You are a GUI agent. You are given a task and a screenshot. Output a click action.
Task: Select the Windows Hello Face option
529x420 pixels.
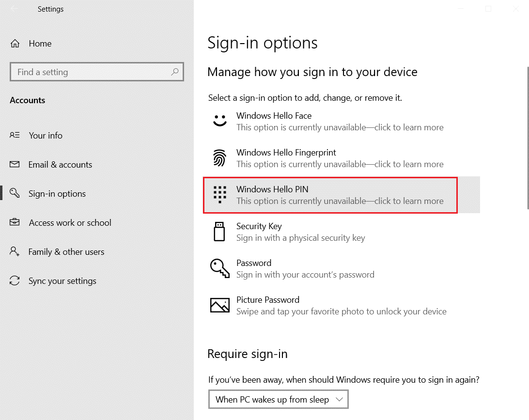(x=342, y=121)
